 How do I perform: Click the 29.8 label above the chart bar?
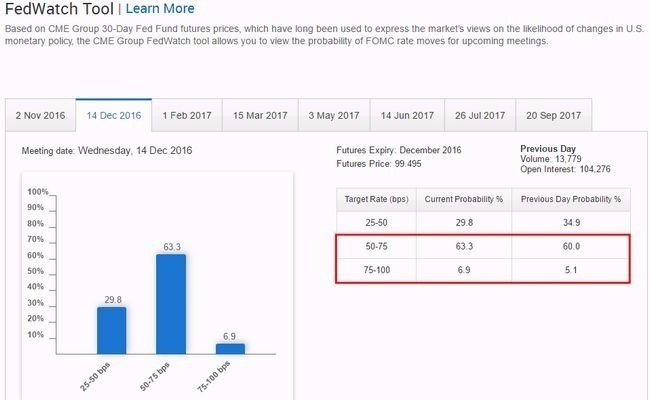tap(113, 300)
